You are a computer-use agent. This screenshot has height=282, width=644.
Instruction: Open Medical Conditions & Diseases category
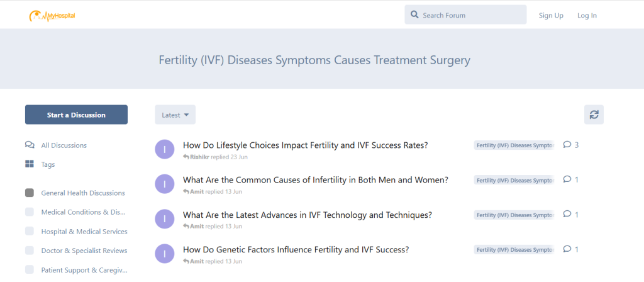[x=82, y=212]
